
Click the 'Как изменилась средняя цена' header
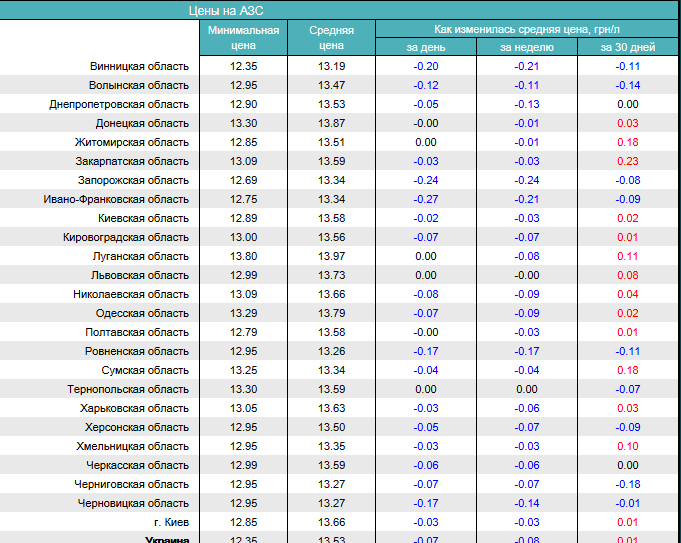pos(527,29)
